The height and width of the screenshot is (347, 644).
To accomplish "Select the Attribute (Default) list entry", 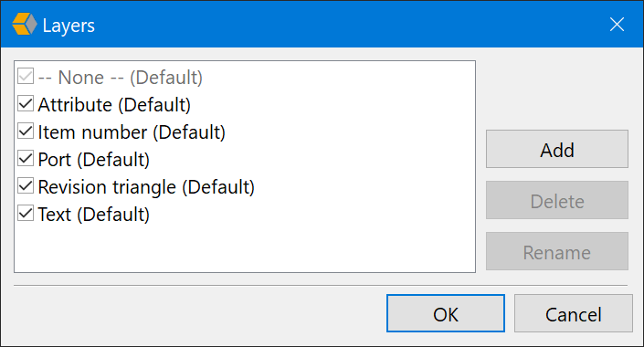I will pyautogui.click(x=114, y=105).
